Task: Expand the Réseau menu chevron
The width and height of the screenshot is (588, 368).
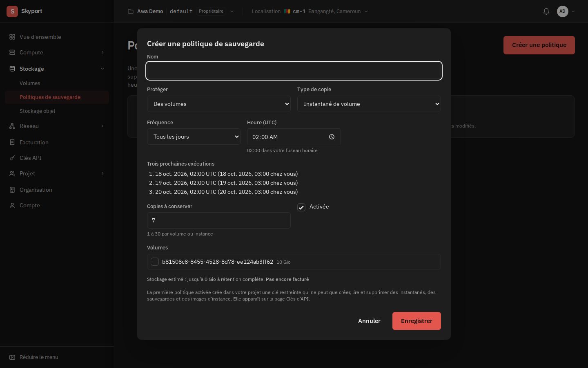Action: pyautogui.click(x=102, y=126)
